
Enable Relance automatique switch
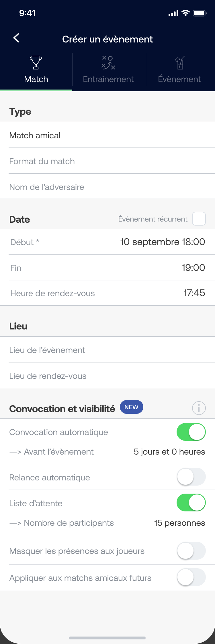coord(191,477)
